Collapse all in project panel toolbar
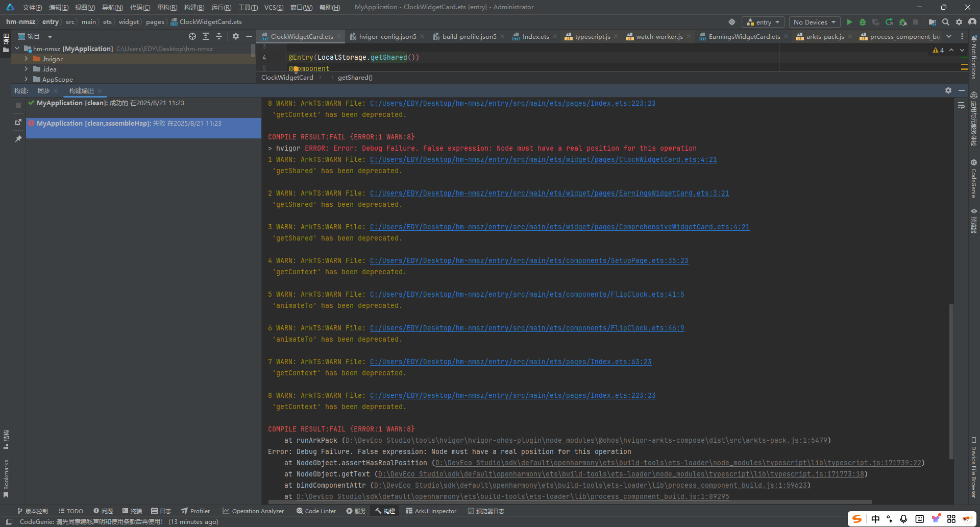Viewport: 980px width, 527px height. click(219, 36)
